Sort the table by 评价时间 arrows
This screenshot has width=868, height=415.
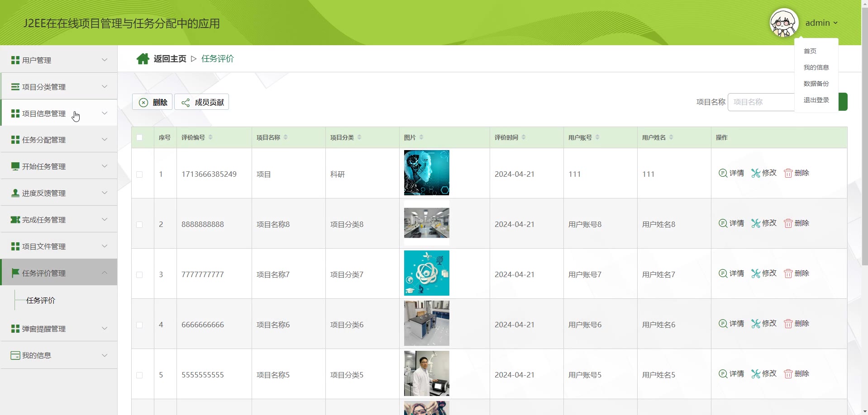(x=524, y=137)
